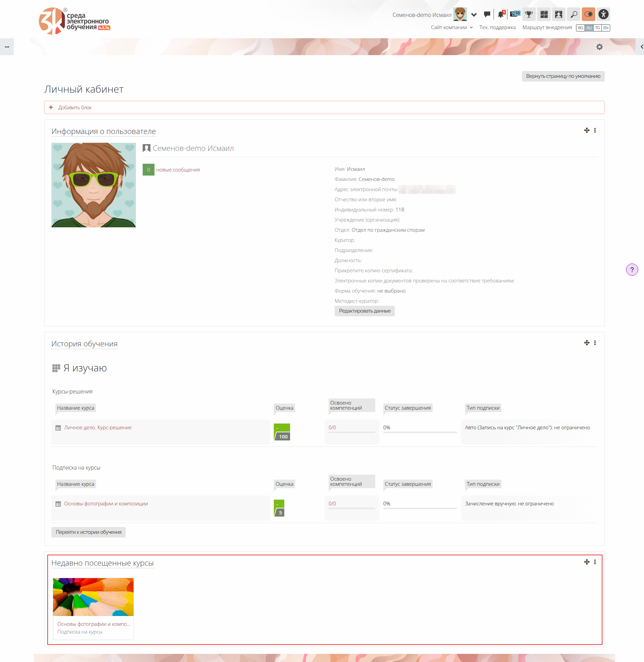Viewport: 644px width, 662px height.
Task: Expand the Сайт компании dropdown
Action: coord(452,27)
